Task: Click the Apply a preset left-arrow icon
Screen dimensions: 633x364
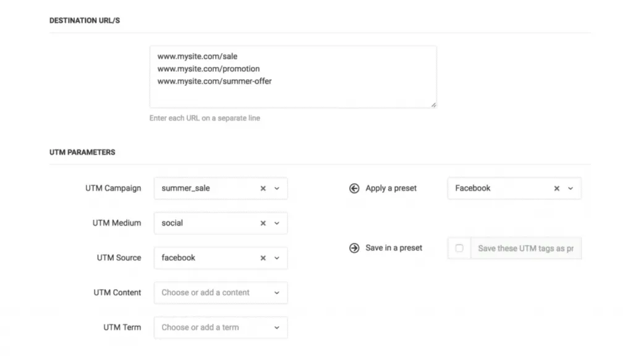Action: point(354,188)
